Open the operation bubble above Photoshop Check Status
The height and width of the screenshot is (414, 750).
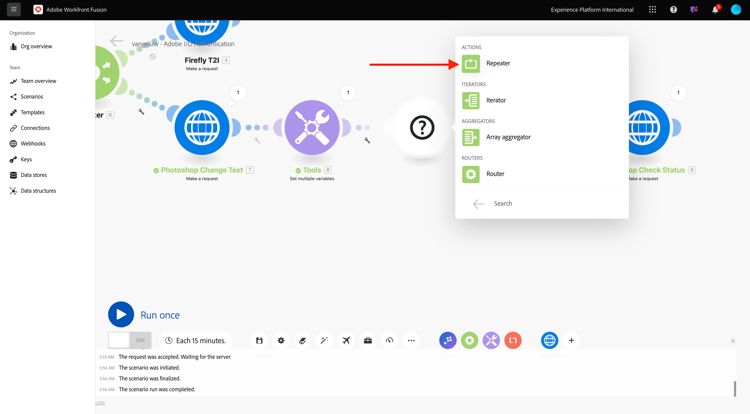pyautogui.click(x=678, y=93)
